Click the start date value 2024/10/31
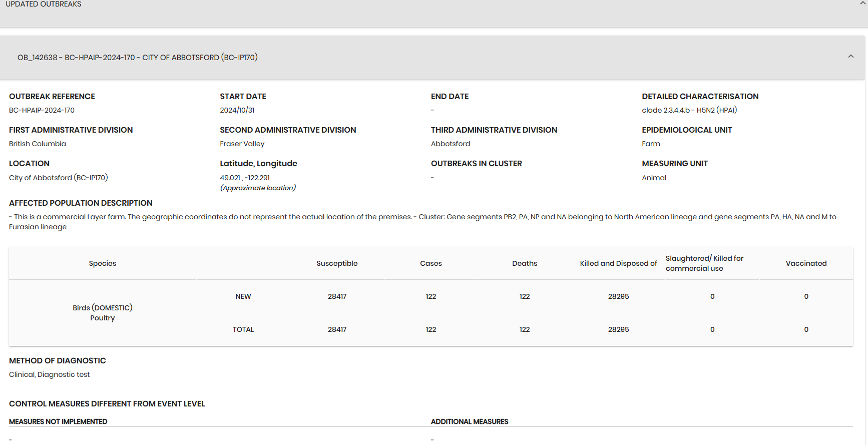The height and width of the screenshot is (445, 868). click(x=237, y=110)
